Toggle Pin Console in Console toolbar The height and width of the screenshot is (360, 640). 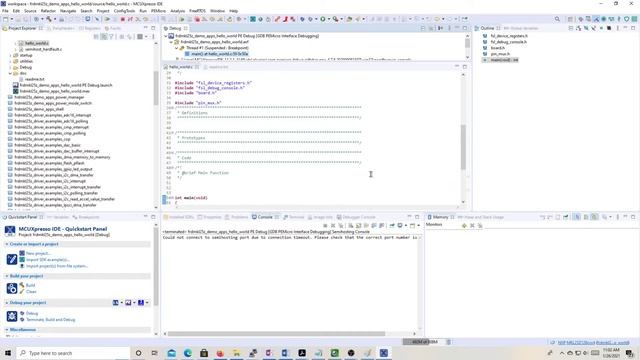point(392,225)
